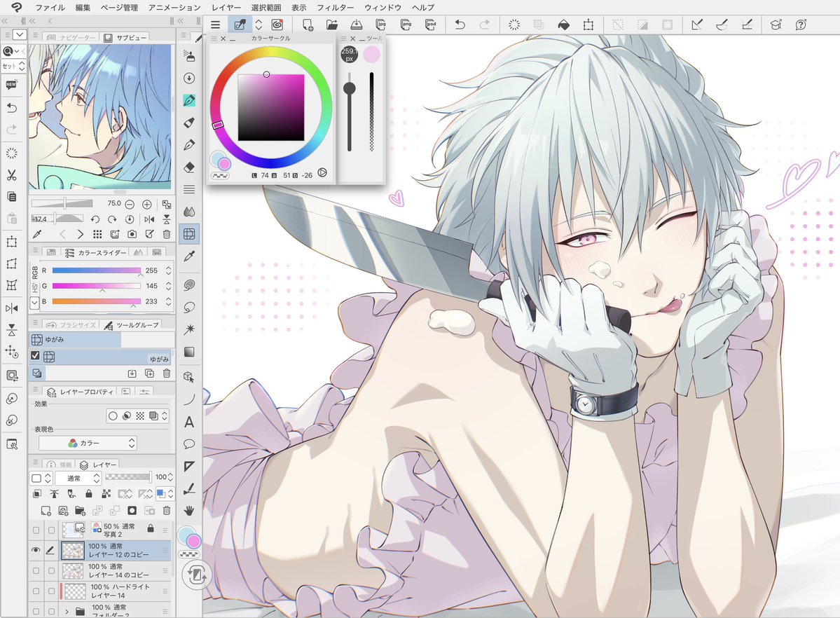Toggle the ゆがみ sub tool checkbox

click(x=35, y=355)
